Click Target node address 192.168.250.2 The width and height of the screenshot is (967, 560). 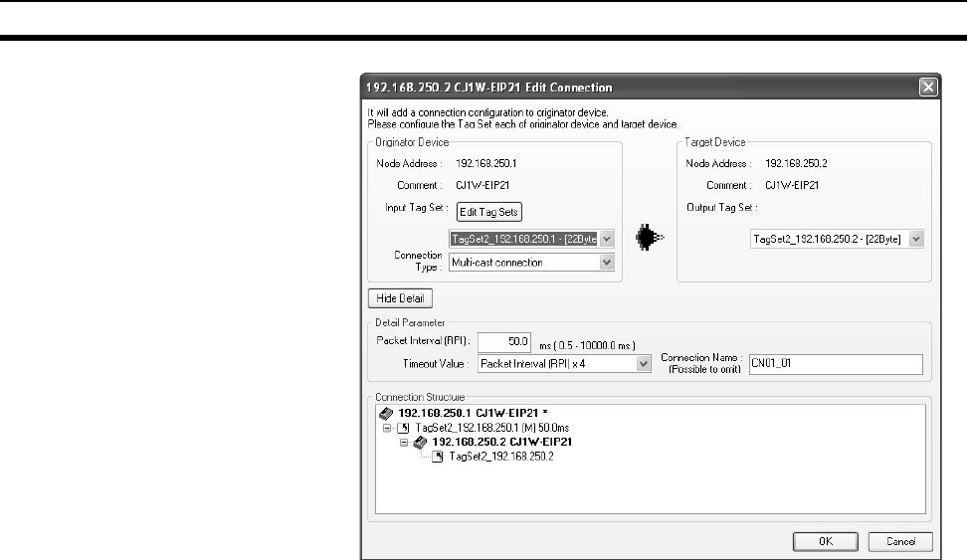(796, 163)
